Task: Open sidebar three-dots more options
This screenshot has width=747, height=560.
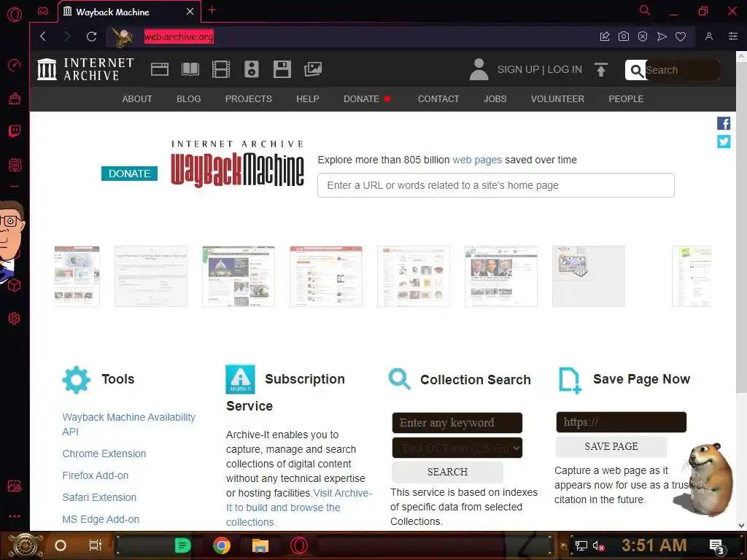Action: (x=15, y=516)
